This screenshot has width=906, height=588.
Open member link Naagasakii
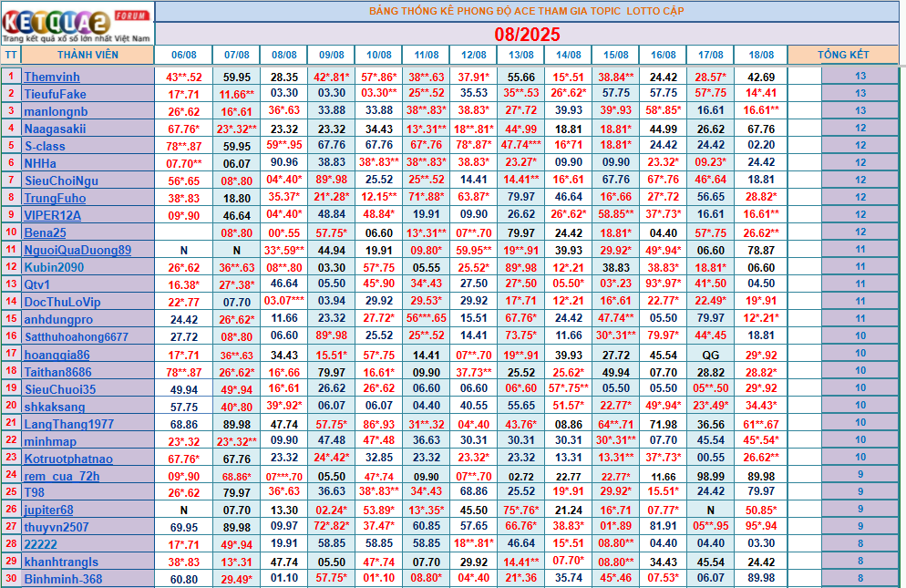[55, 129]
